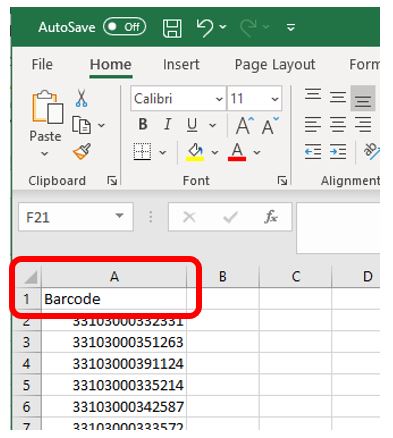This screenshot has height=438, width=393.
Task: Open the Page Layout tab
Action: click(275, 64)
